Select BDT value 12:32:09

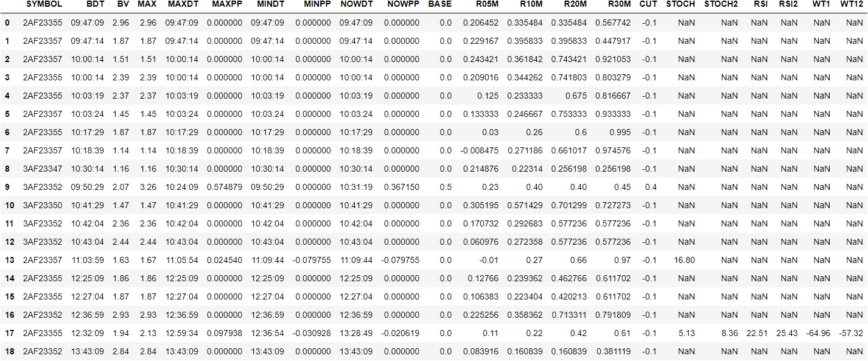(88, 334)
